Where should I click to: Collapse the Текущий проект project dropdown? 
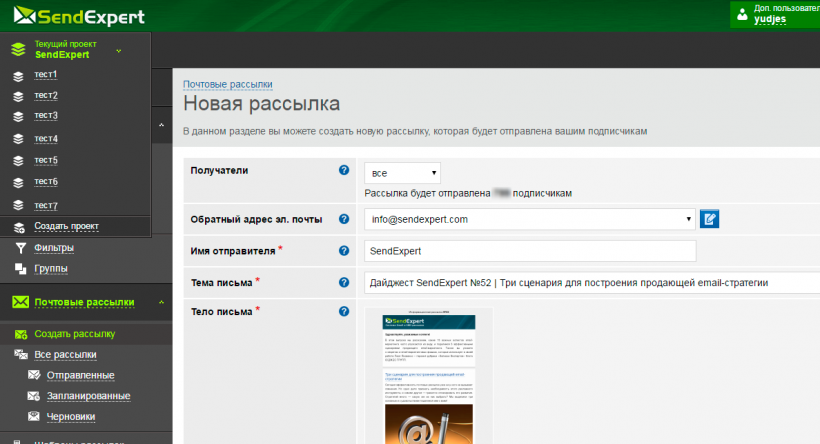tap(119, 51)
